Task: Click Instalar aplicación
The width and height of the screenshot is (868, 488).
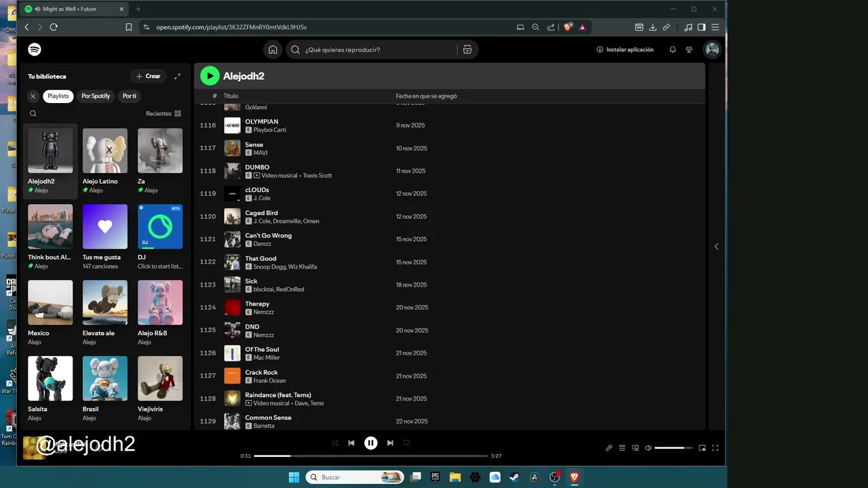Action: pos(625,49)
